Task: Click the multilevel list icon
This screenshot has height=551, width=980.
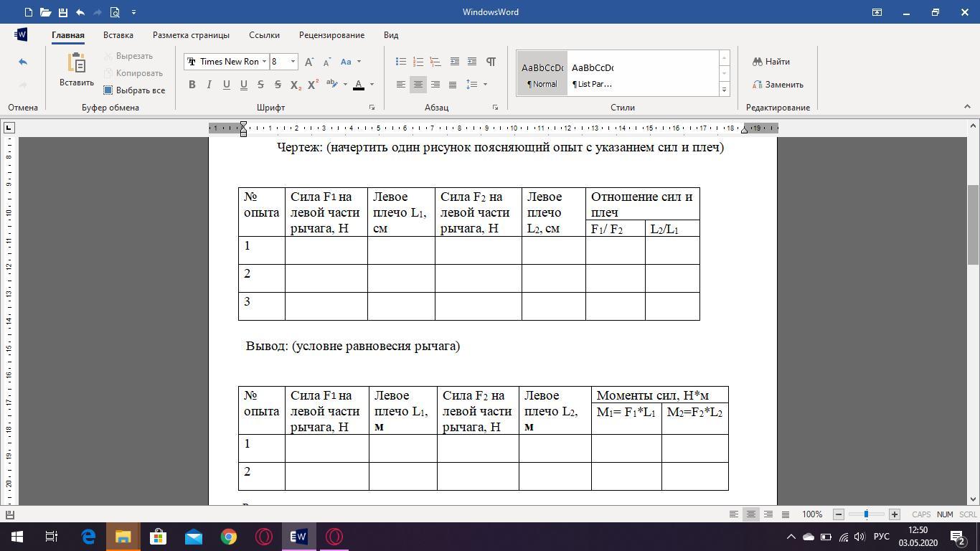Action: tap(435, 62)
